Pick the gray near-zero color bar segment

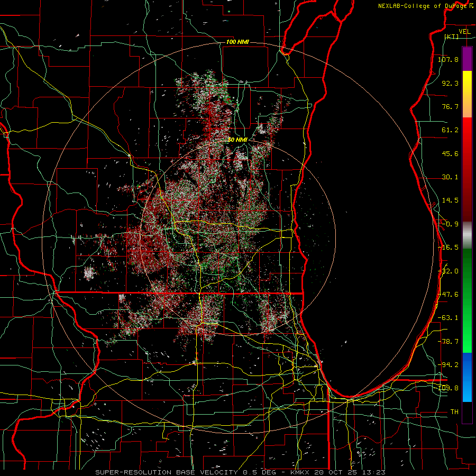467,235
